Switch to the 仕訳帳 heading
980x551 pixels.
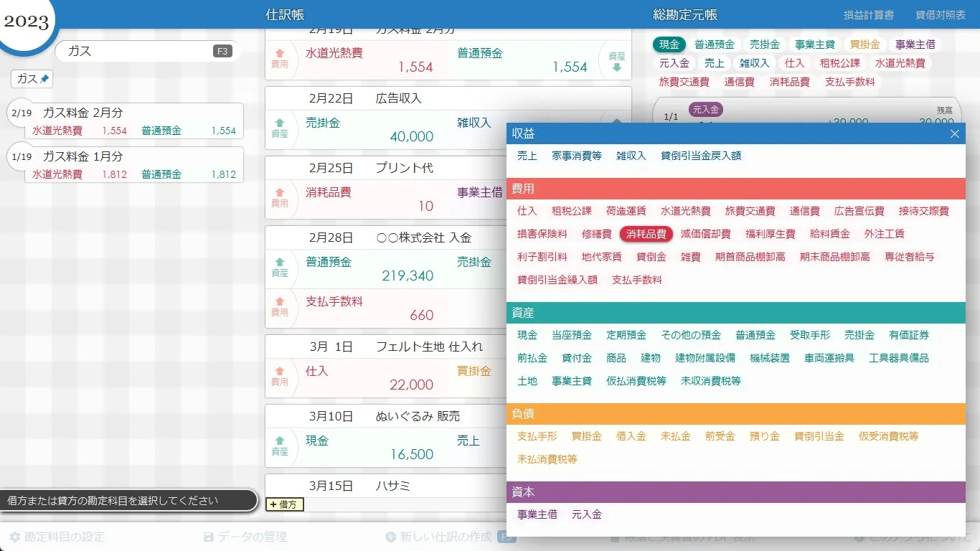[285, 14]
